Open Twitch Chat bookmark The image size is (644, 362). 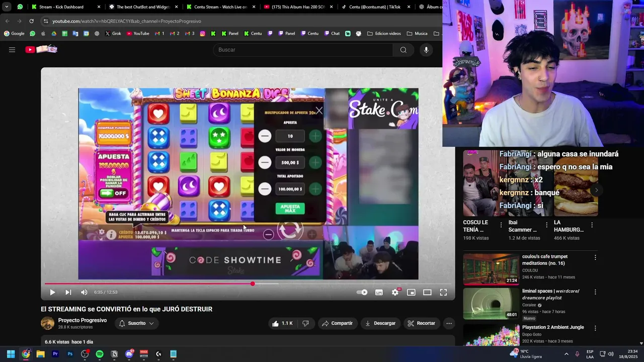[331, 34]
